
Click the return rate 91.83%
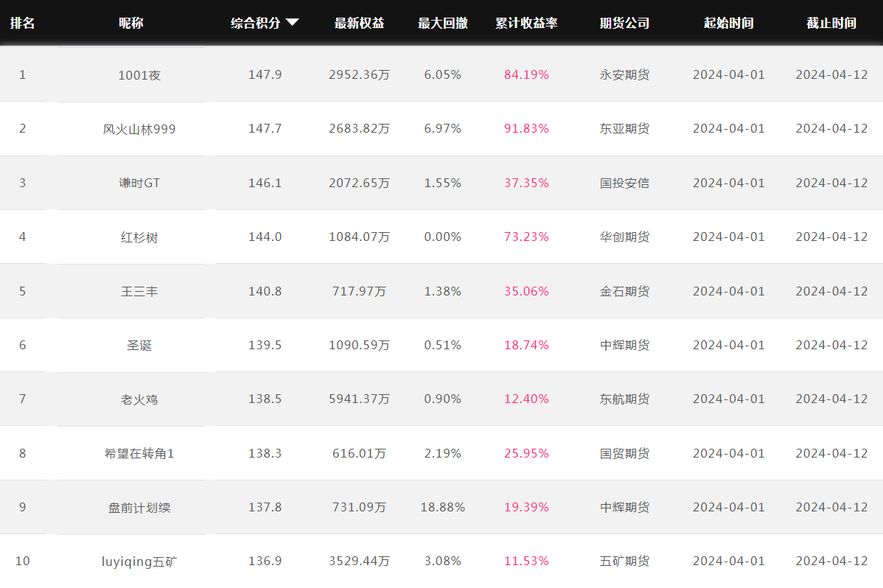526,128
